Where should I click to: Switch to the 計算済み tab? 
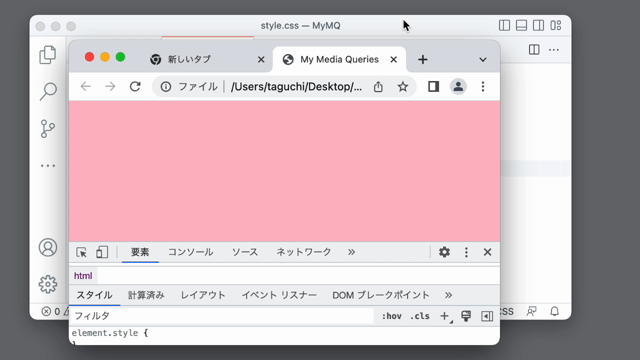pos(146,295)
